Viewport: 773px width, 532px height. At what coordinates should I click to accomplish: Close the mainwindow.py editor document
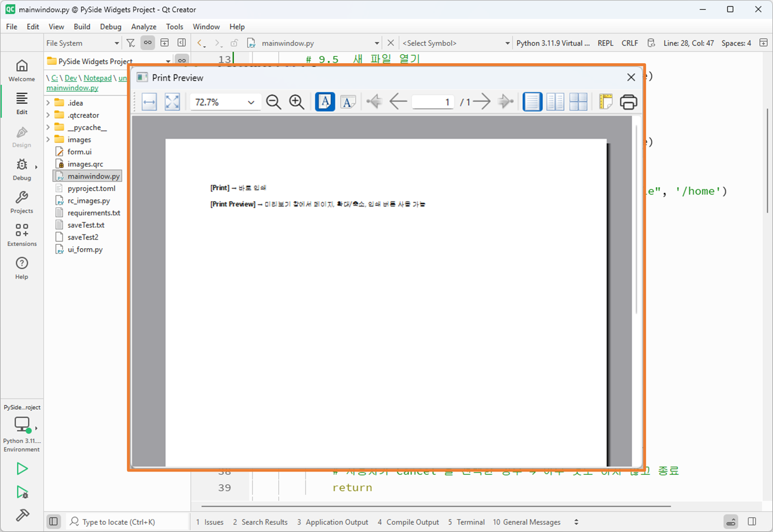coord(391,43)
